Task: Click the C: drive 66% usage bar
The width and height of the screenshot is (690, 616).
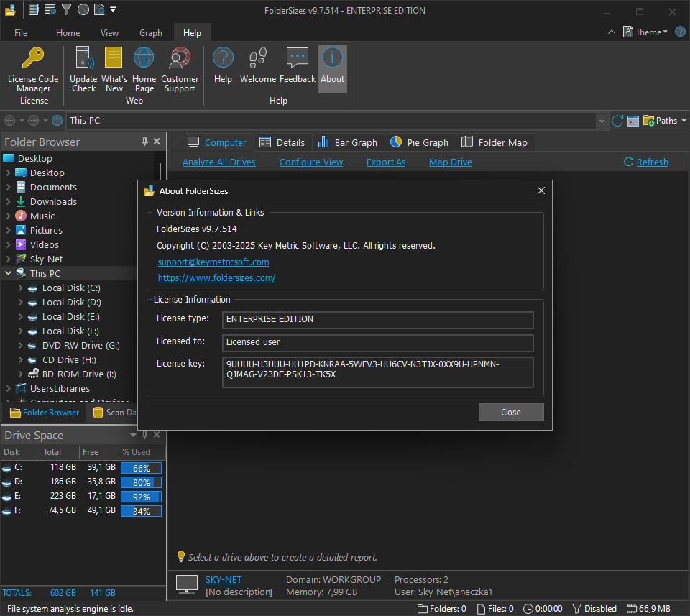Action: point(141,468)
